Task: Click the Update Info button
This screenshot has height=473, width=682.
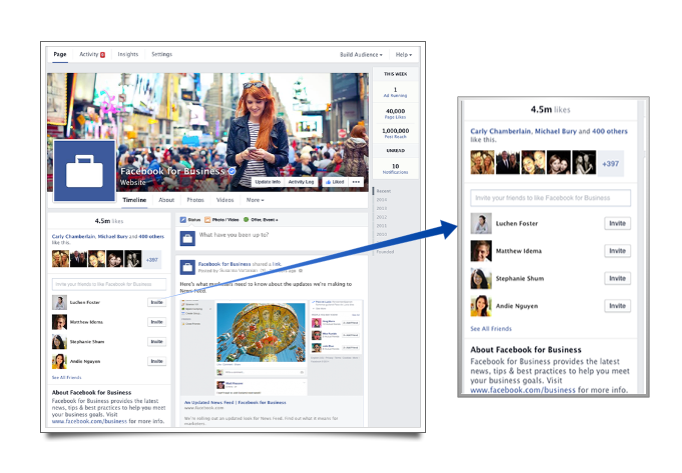Action: click(267, 183)
